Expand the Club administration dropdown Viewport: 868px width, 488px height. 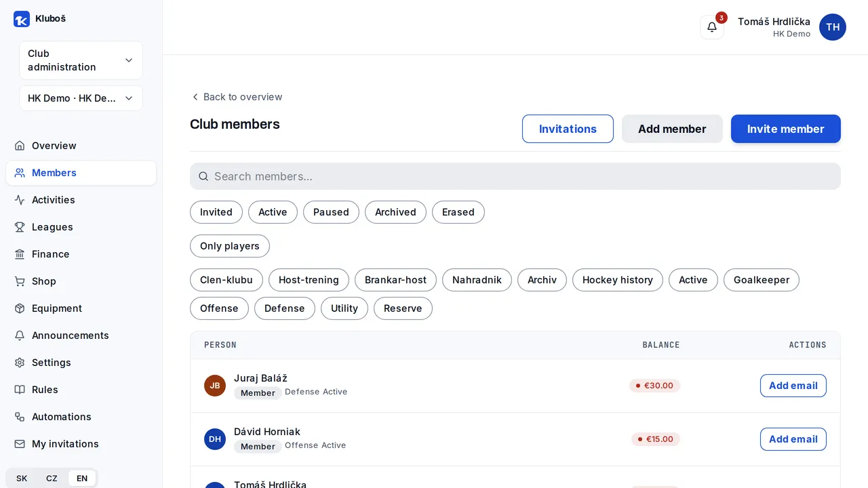(x=81, y=60)
